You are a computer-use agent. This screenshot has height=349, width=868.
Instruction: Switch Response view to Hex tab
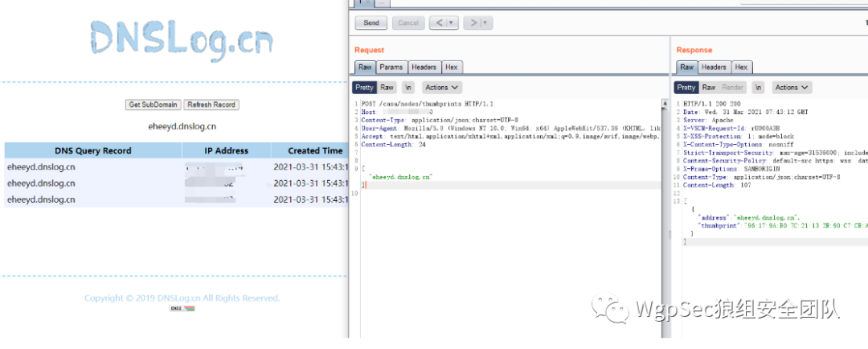[x=742, y=67]
